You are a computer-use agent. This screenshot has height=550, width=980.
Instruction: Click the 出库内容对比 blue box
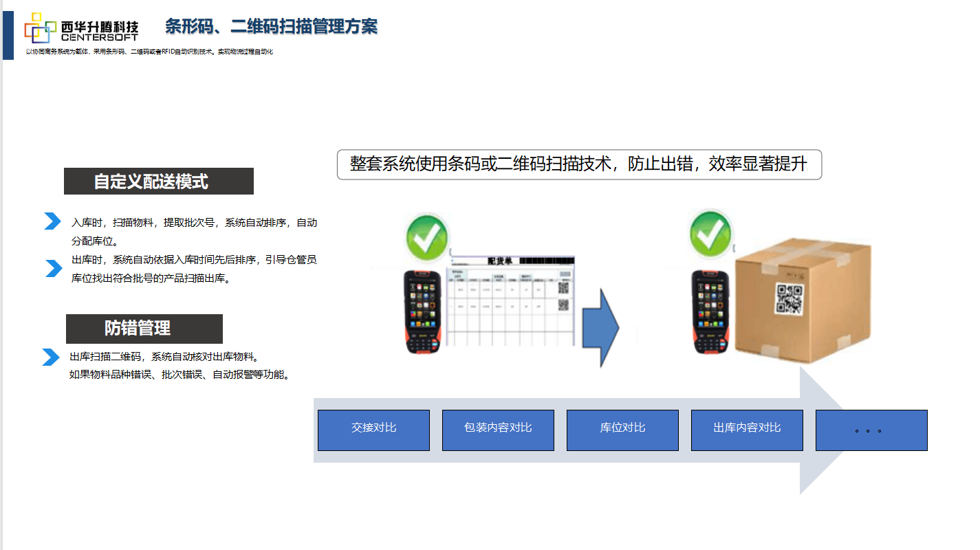coord(747,430)
